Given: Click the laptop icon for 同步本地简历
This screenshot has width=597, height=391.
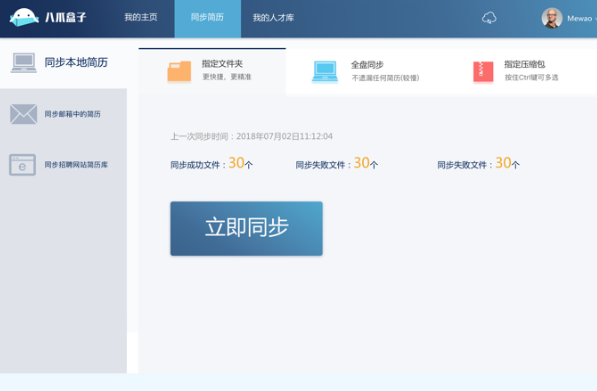Looking at the screenshot, I should 24,62.
